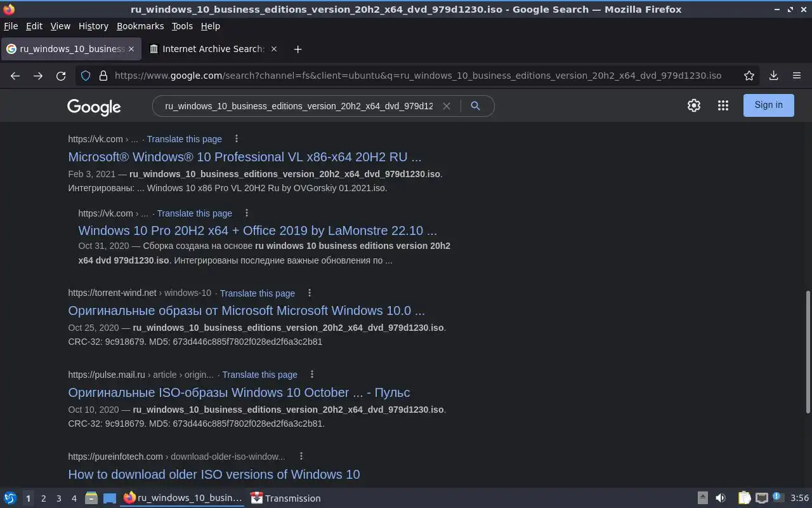Translate the pulse.mail.ru result page
Viewport: 812px width, 508px height.
click(x=259, y=375)
